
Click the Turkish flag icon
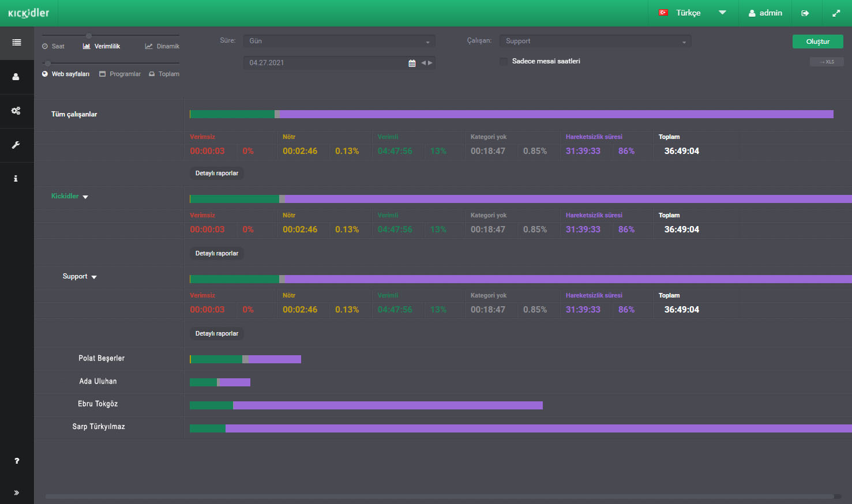[x=663, y=13]
